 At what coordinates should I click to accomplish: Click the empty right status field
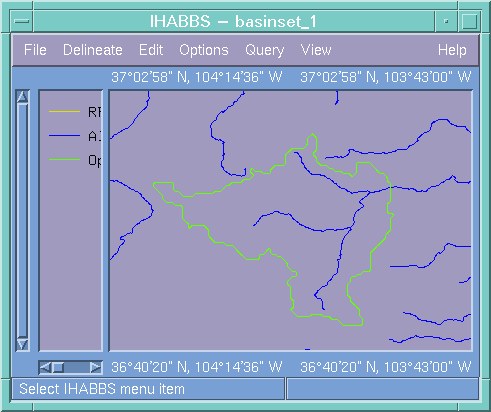pyautogui.click(x=382, y=389)
